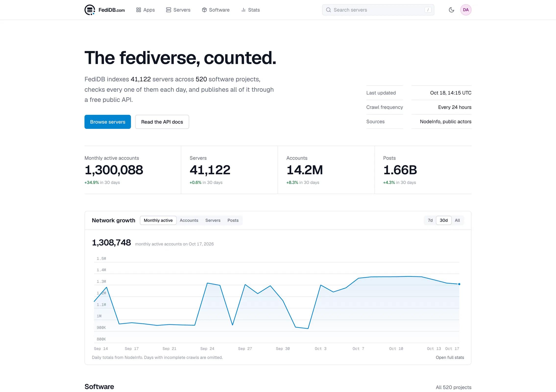Select the Servers chart tab

213,220
